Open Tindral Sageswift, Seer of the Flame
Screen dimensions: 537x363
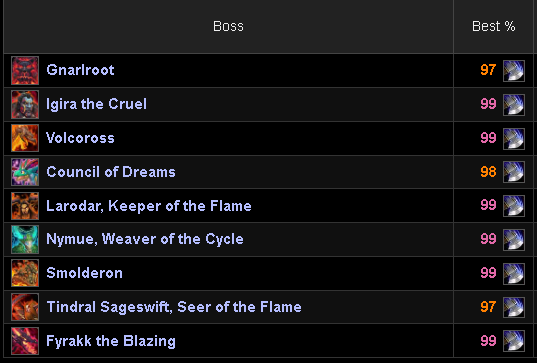pyautogui.click(x=174, y=307)
